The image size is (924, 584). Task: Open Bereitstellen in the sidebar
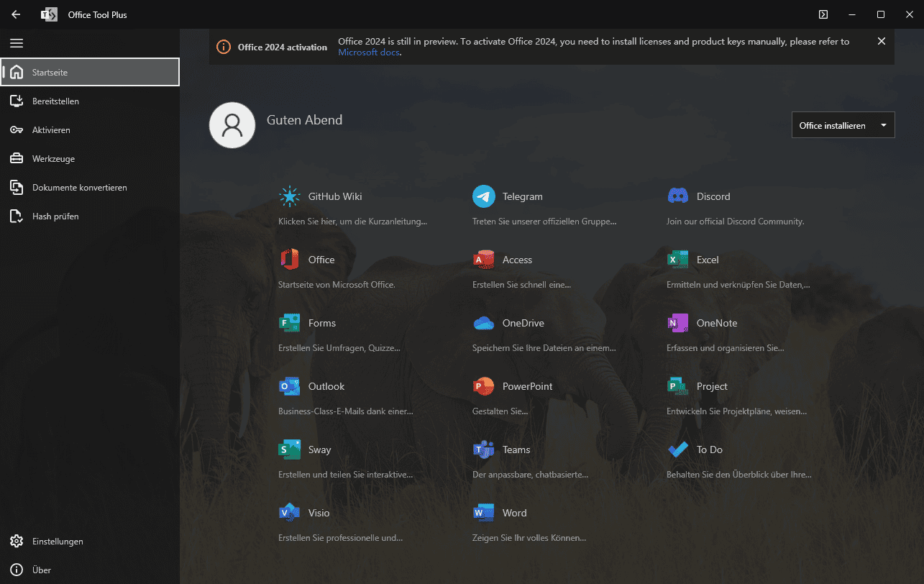click(90, 101)
